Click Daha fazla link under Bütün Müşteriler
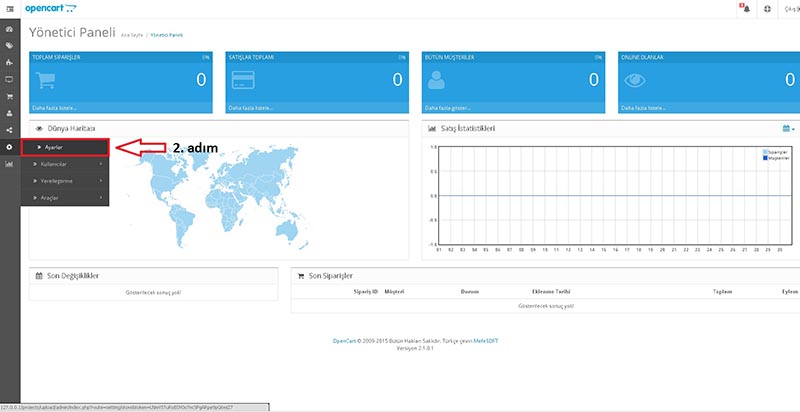The width and height of the screenshot is (800, 412). pyautogui.click(x=447, y=108)
